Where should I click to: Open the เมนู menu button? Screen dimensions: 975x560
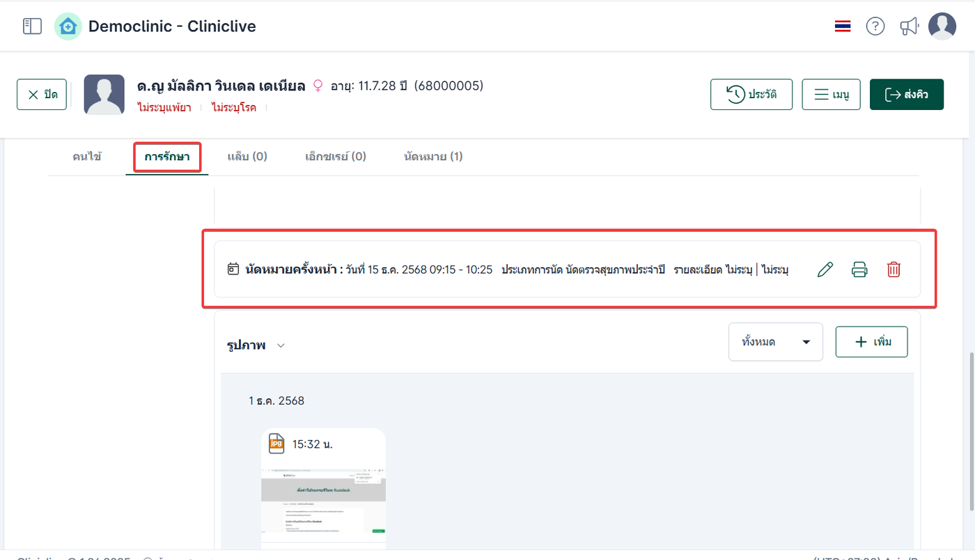point(831,95)
